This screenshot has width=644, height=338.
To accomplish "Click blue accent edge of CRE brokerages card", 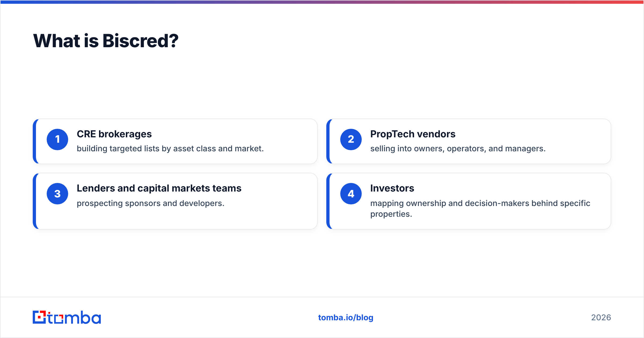I will 34,141.
